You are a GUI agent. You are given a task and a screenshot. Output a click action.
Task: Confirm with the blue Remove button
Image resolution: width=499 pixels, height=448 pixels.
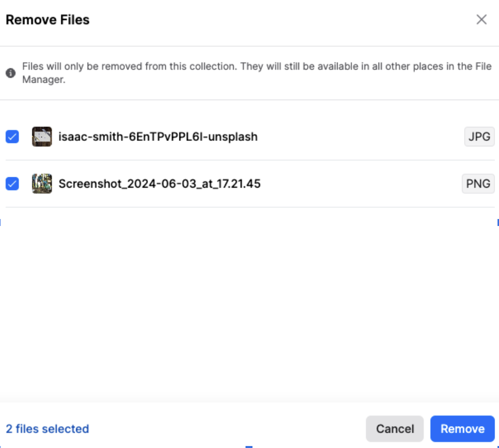(463, 429)
